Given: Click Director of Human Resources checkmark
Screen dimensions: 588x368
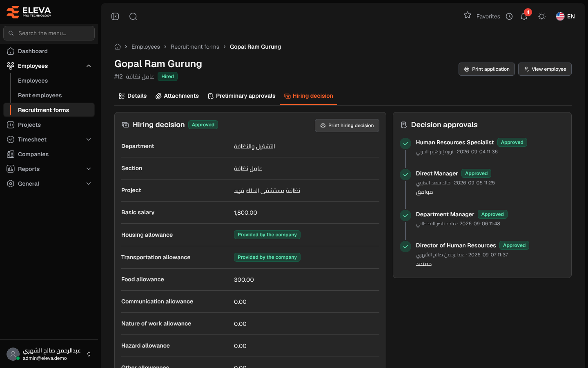Looking at the screenshot, I should [x=405, y=247].
